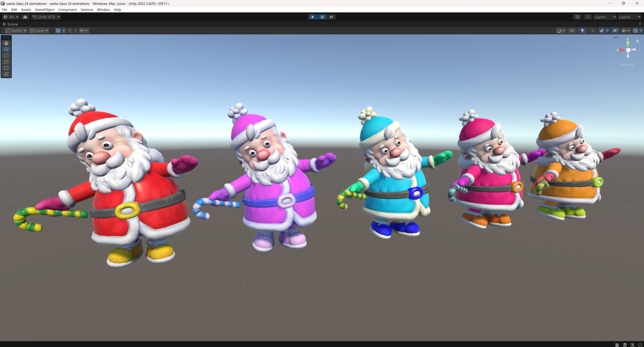The image size is (644, 347).
Task: Open draw mode shading dropdown
Action: 561,31
